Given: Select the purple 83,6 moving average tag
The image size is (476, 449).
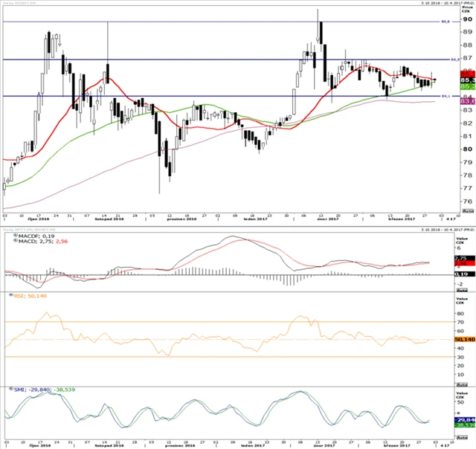Looking at the screenshot, I should (x=468, y=101).
